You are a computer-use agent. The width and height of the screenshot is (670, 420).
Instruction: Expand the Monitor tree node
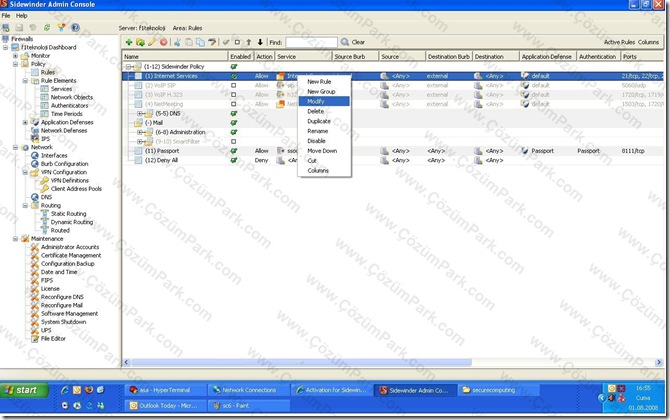coord(15,56)
